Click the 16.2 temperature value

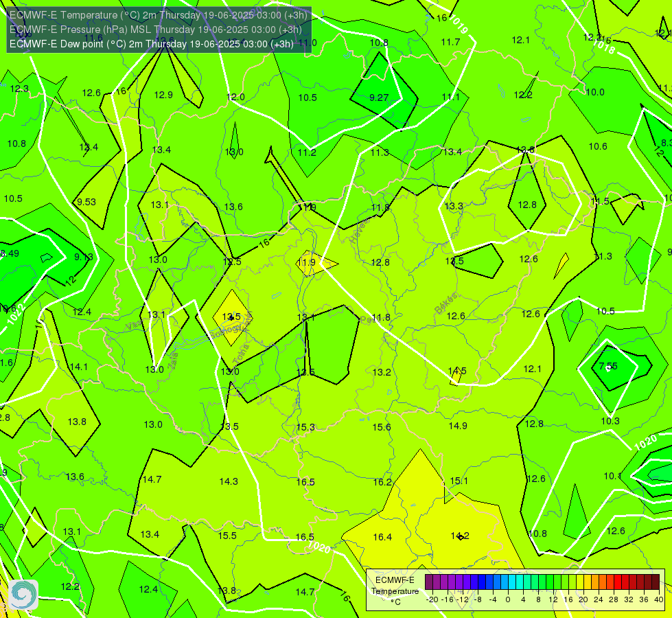382,482
